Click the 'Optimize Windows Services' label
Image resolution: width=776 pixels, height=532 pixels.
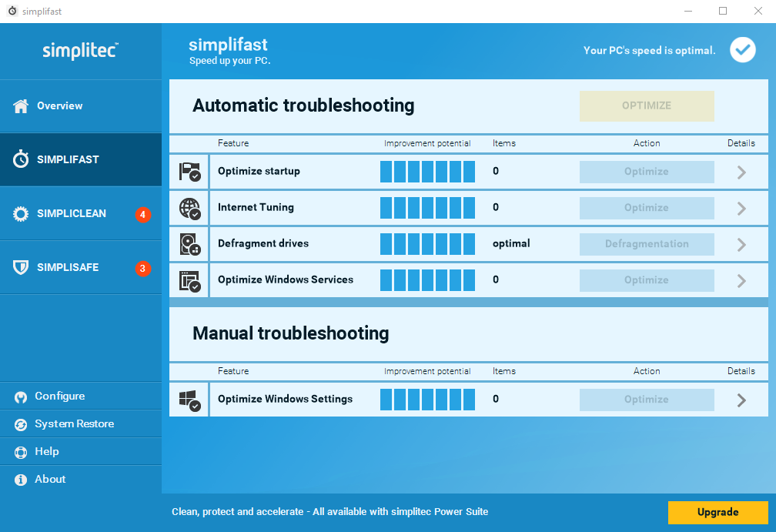[286, 279]
